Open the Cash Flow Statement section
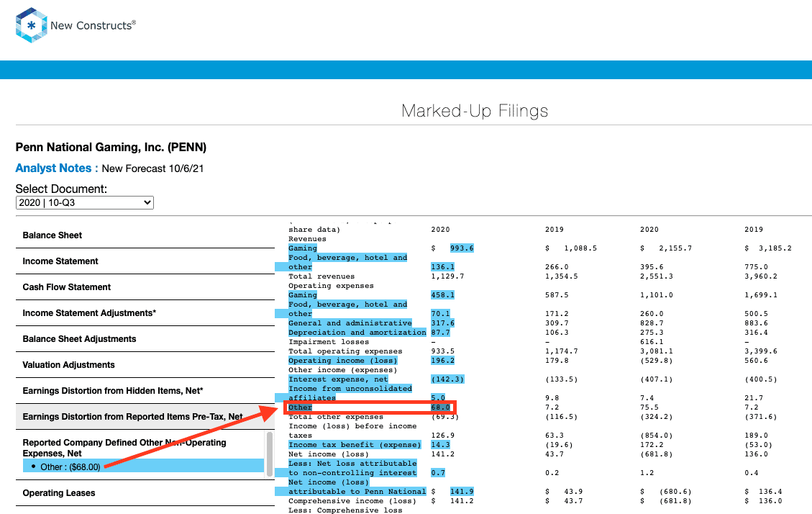The image size is (812, 514). (67, 287)
